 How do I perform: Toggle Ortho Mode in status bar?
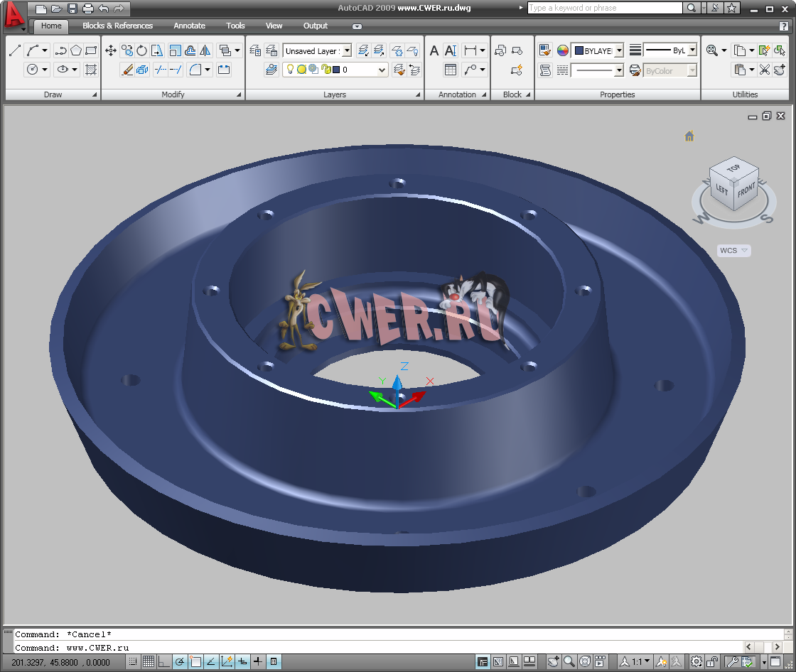pyautogui.click(x=163, y=662)
